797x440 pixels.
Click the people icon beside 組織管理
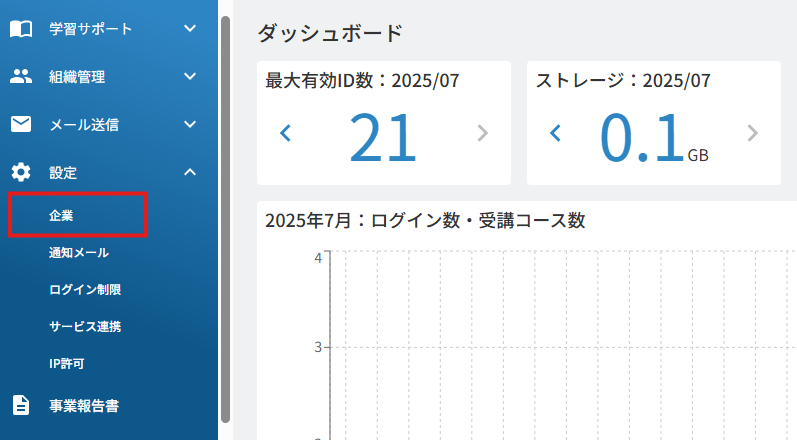(x=21, y=77)
